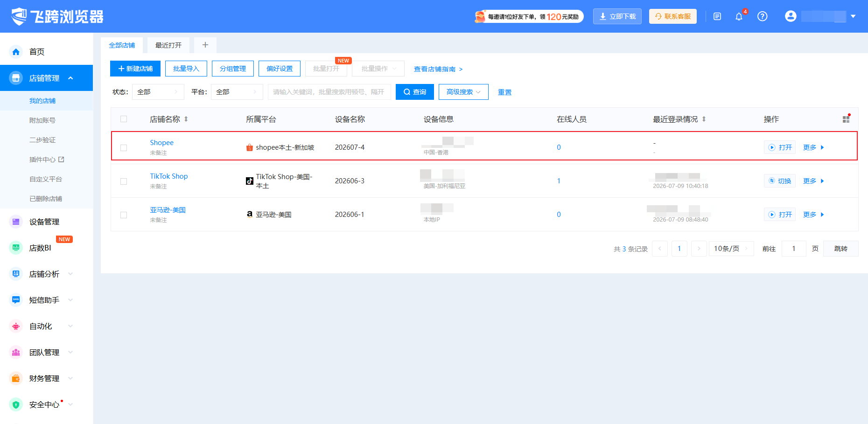This screenshot has width=868, height=424.
Task: Check the TikTok Shop row checkbox
Action: pyautogui.click(x=124, y=181)
